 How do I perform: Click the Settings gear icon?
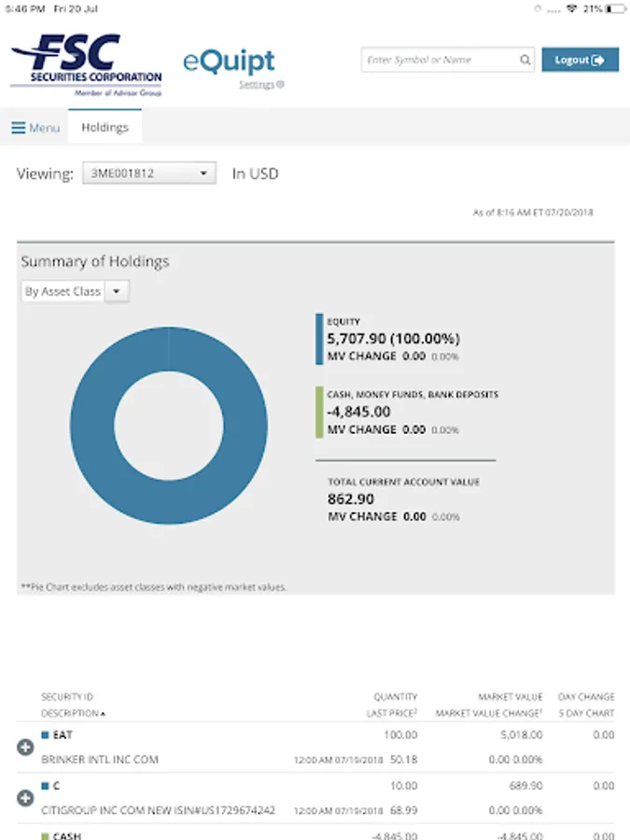tap(280, 85)
